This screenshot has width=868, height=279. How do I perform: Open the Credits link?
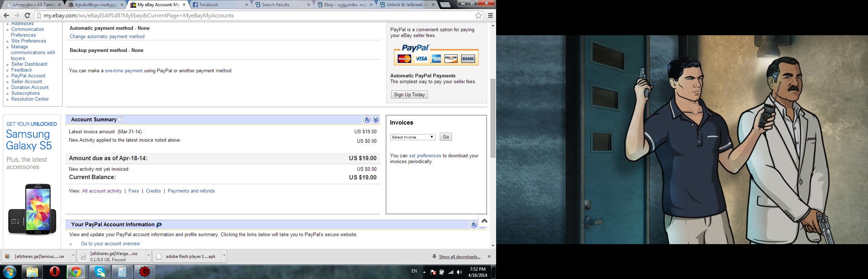[153, 191]
